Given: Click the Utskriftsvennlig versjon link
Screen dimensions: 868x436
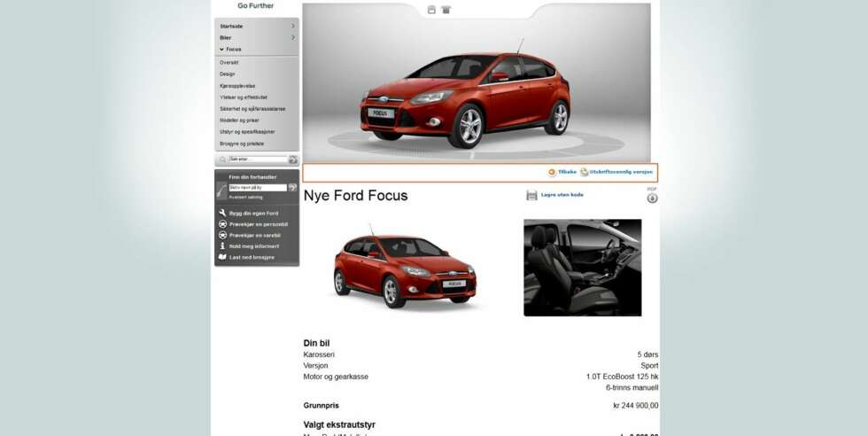Looking at the screenshot, I should pyautogui.click(x=621, y=172).
